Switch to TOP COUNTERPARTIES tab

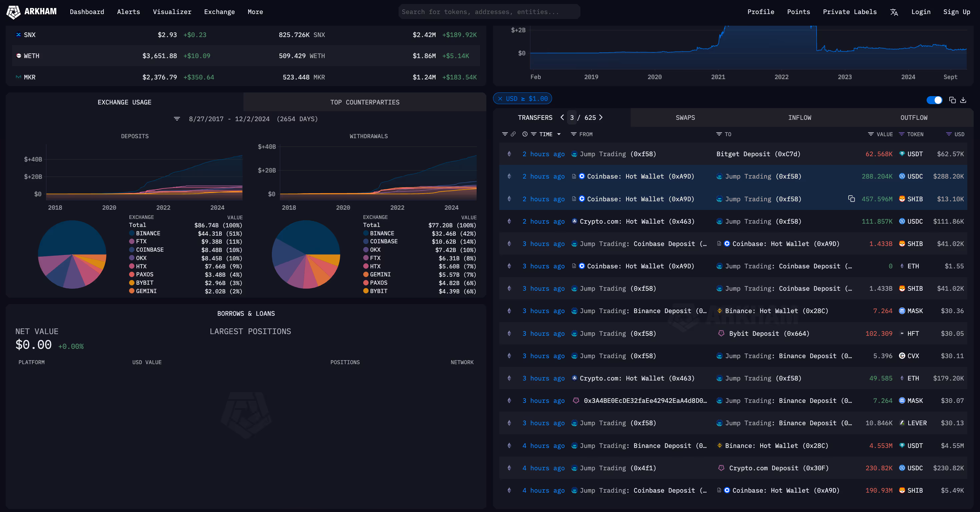[365, 102]
